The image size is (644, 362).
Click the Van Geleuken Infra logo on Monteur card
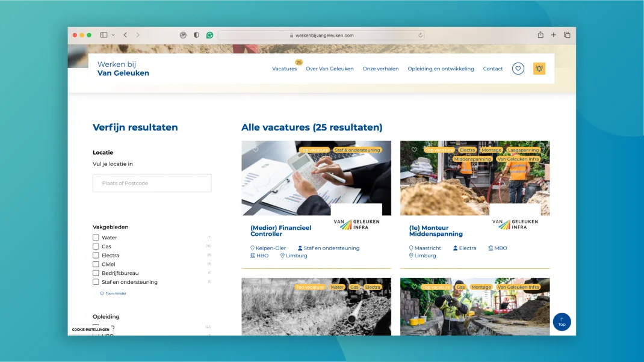[515, 224]
